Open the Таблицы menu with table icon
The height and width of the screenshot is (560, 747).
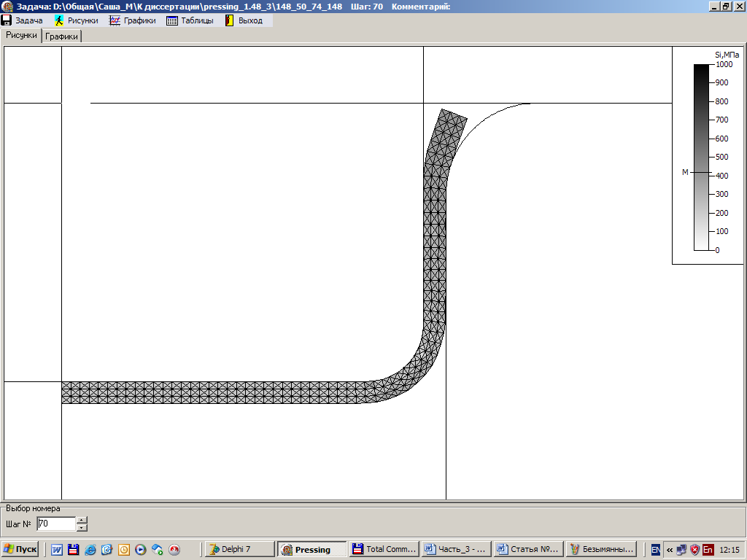[x=190, y=20]
